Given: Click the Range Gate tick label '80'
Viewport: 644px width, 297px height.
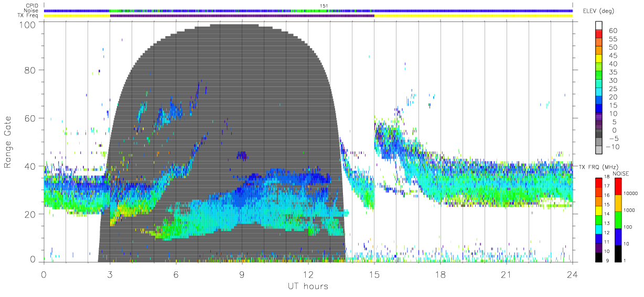Looking at the screenshot, I should (30, 70).
